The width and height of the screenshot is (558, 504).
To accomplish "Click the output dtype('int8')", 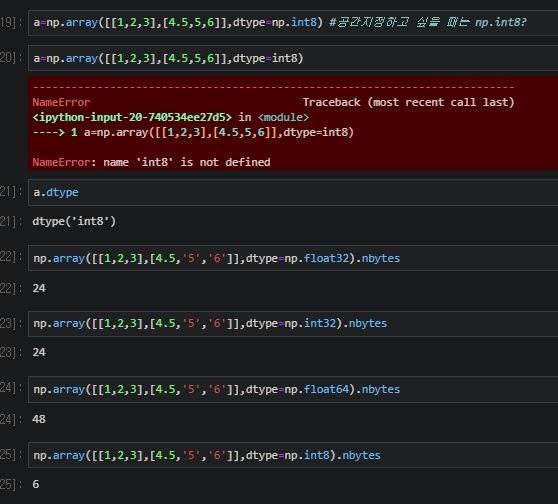I will (x=74, y=221).
